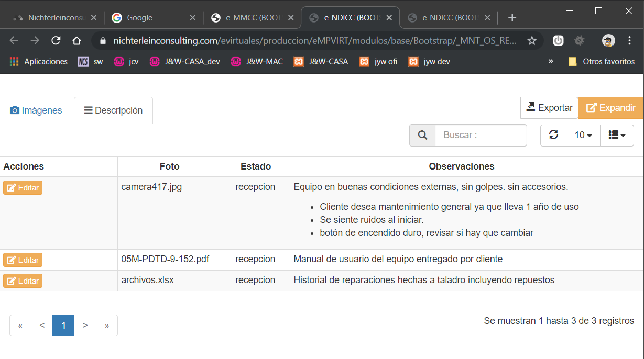Edit the archivos.xlsx record
Viewport: 644px width, 359px height.
coord(23,281)
